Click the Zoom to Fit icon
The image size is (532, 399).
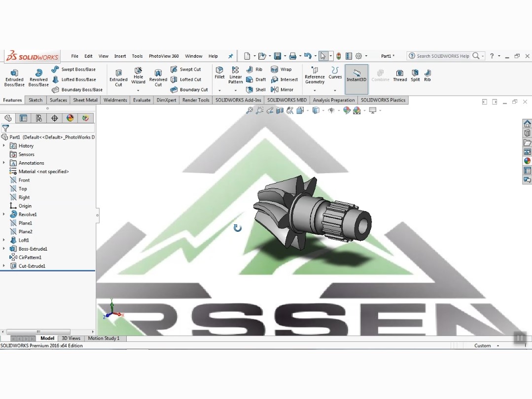(249, 110)
